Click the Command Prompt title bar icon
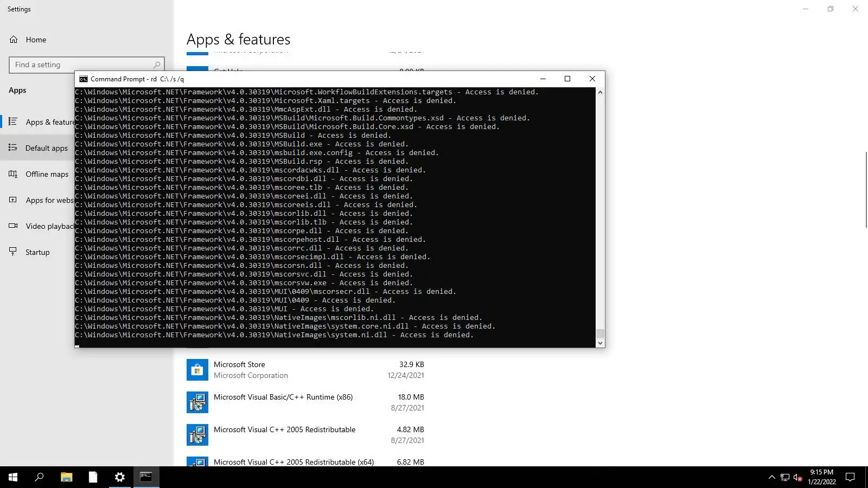Image resolution: width=868 pixels, height=488 pixels. pos(84,79)
